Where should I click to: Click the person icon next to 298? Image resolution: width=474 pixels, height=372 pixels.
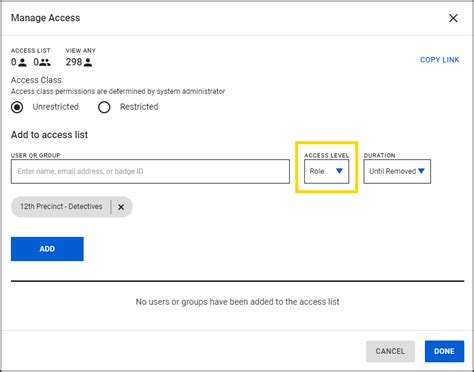[x=88, y=62]
